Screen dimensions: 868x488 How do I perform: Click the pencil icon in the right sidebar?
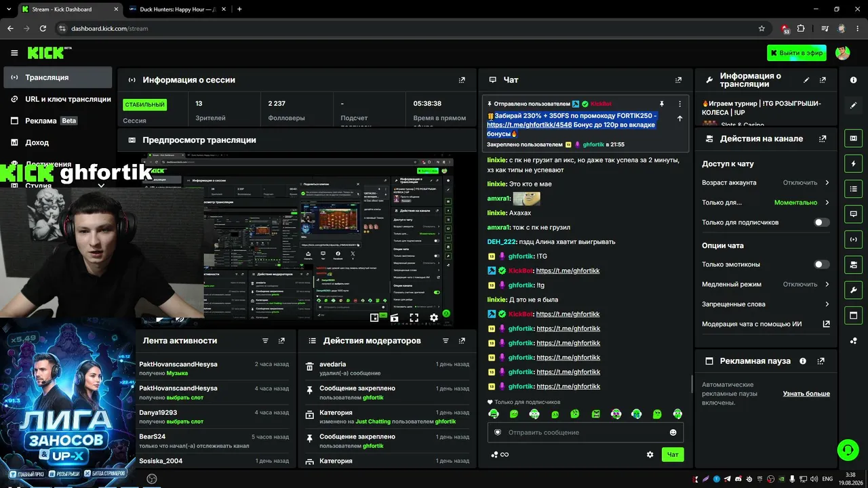[853, 105]
